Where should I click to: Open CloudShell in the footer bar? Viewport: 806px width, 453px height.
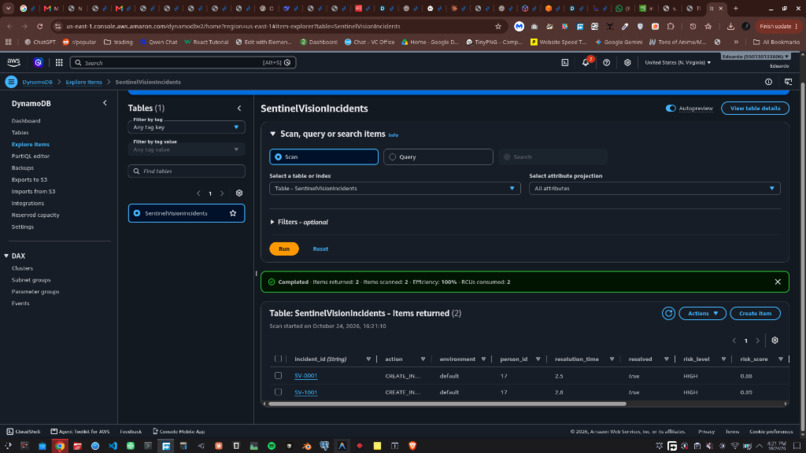tap(23, 431)
